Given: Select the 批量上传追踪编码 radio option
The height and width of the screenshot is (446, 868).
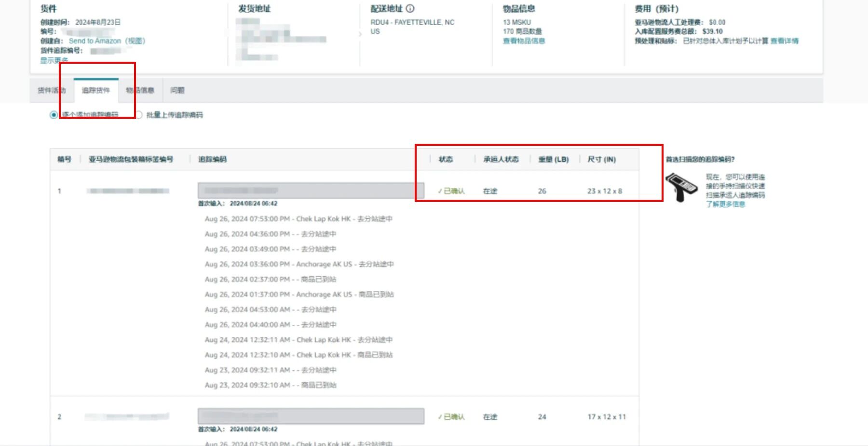Looking at the screenshot, I should pos(139,115).
